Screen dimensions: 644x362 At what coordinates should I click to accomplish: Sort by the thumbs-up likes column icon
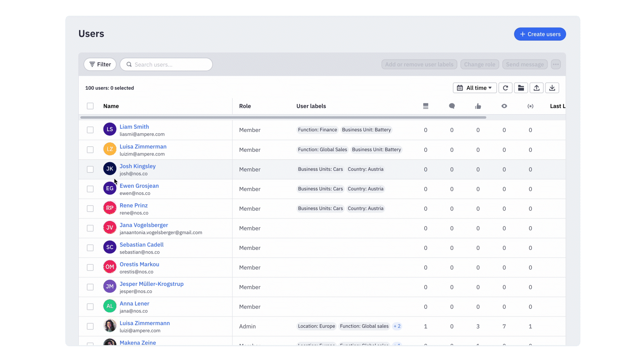[x=478, y=106]
